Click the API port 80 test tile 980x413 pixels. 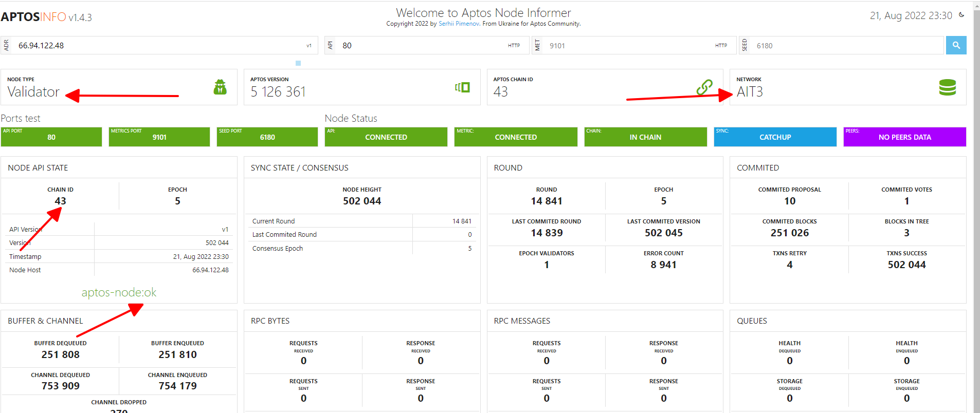coord(51,137)
